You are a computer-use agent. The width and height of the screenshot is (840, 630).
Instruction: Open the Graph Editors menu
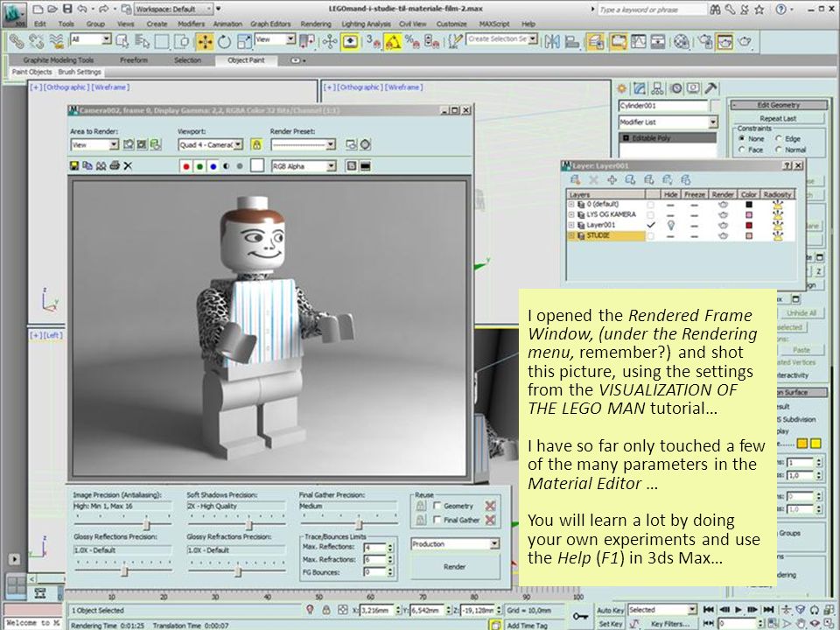point(270,24)
